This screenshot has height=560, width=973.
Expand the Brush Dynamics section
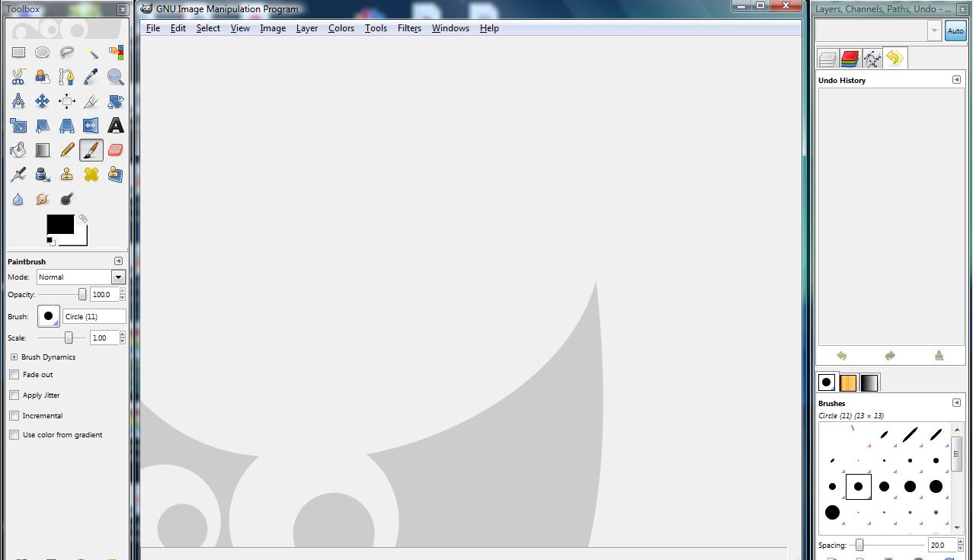coord(14,357)
